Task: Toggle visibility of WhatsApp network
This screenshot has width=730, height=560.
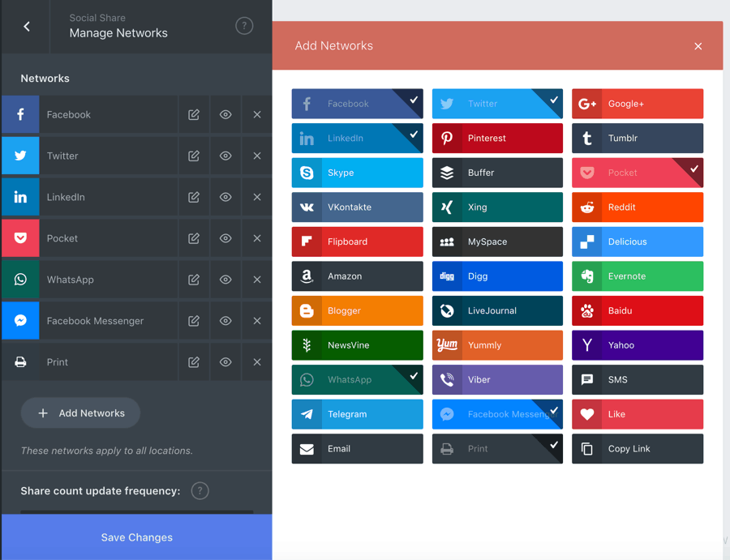Action: (225, 280)
